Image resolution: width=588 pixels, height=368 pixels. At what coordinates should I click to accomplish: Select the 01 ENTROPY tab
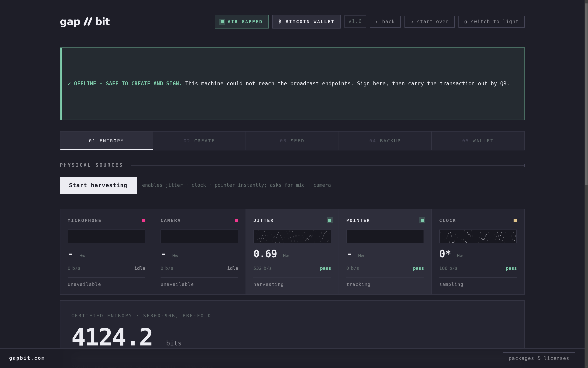tap(106, 141)
